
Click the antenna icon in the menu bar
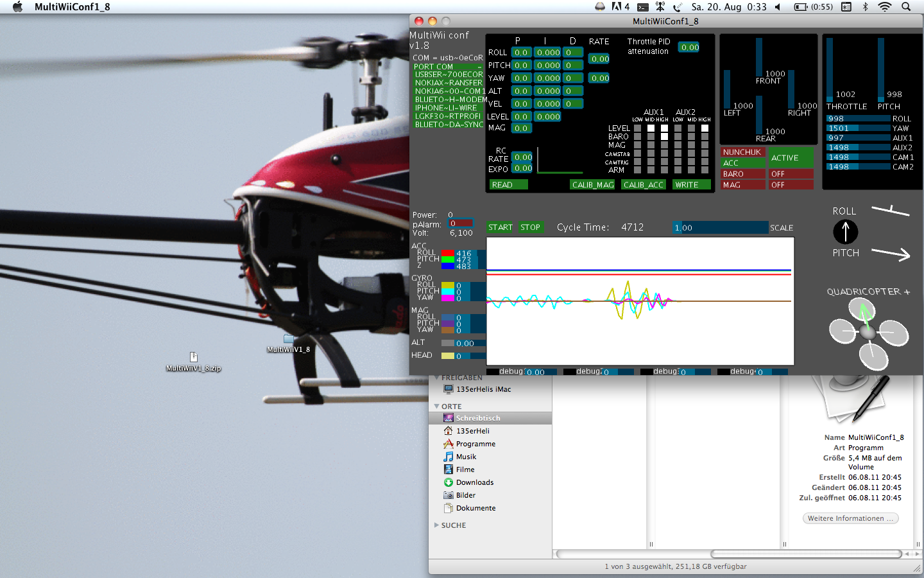tap(660, 7)
